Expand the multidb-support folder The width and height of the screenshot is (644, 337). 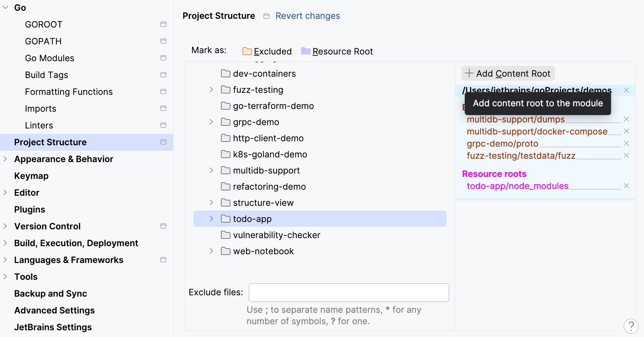(x=211, y=170)
